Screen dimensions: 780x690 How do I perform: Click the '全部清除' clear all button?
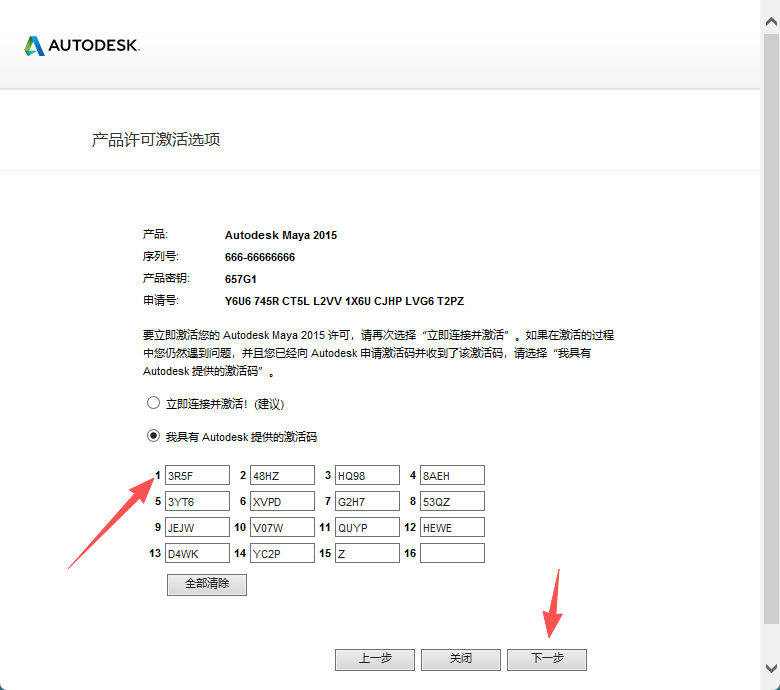click(207, 585)
